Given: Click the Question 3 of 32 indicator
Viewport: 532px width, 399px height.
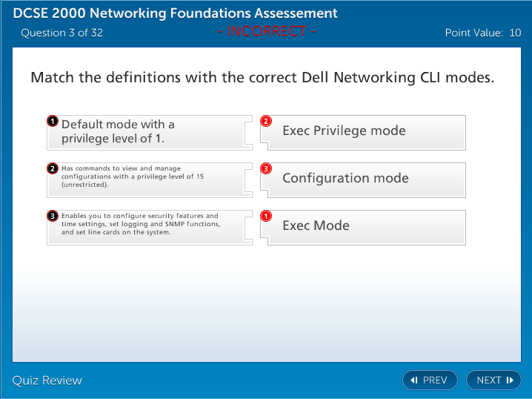Looking at the screenshot, I should (x=61, y=33).
